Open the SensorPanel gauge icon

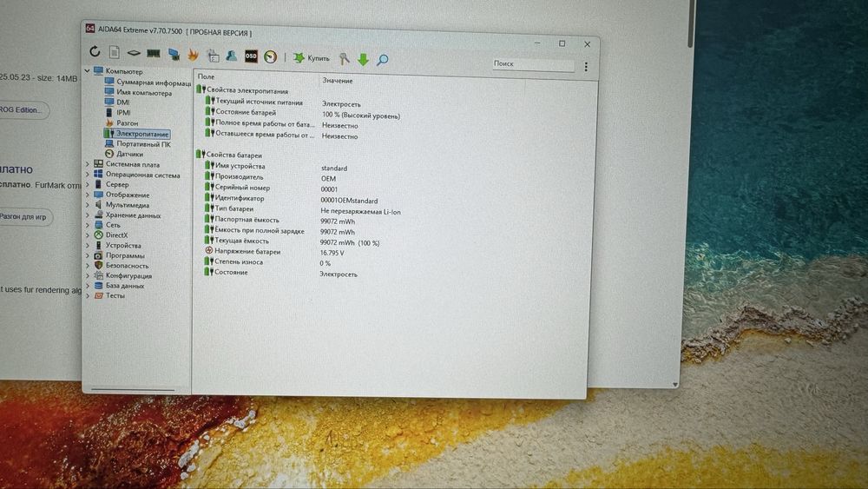(x=270, y=56)
